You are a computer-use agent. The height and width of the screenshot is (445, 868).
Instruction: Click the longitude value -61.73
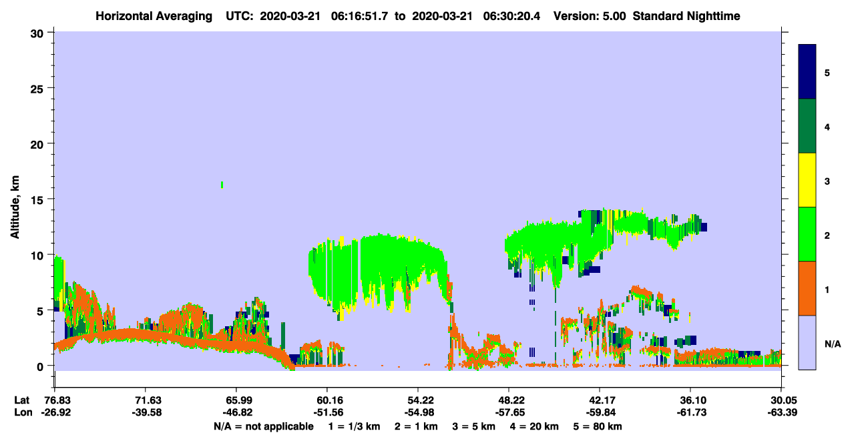(690, 412)
